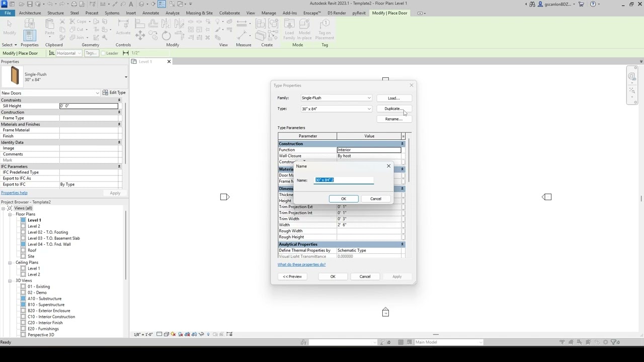Collapse the Floor Plans tree node
This screenshot has height=362, width=644.
pyautogui.click(x=10, y=214)
